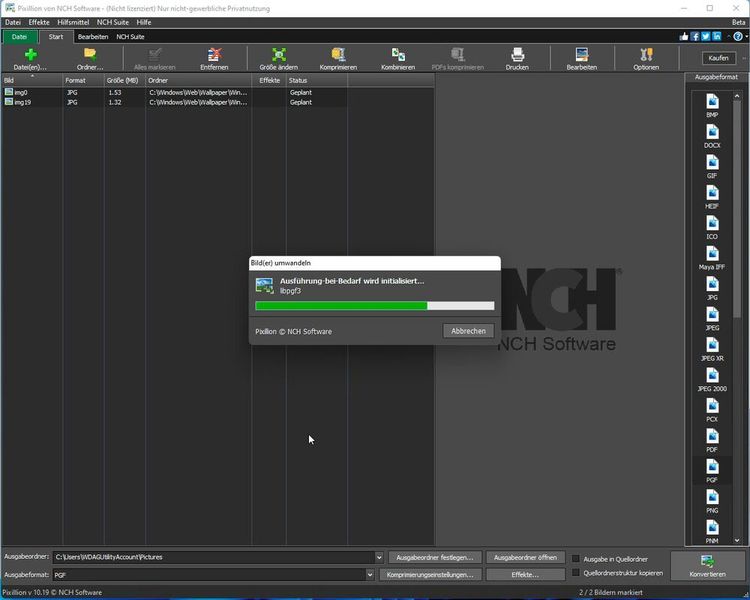Open the Komprimieren tool
This screenshot has width=750, height=600.
338,59
